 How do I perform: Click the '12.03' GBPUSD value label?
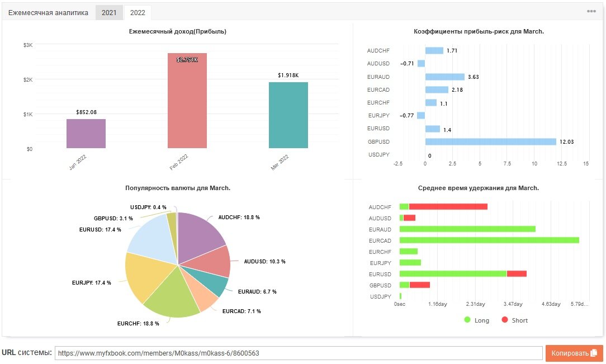(566, 142)
